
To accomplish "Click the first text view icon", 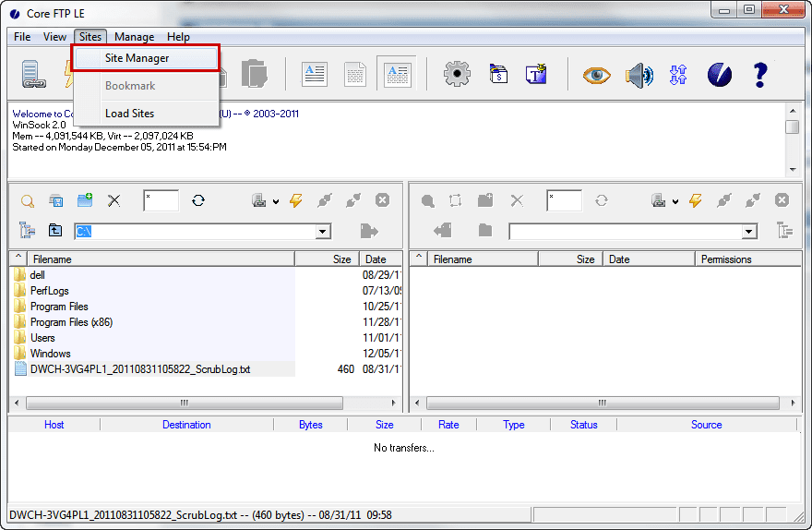I will [315, 74].
